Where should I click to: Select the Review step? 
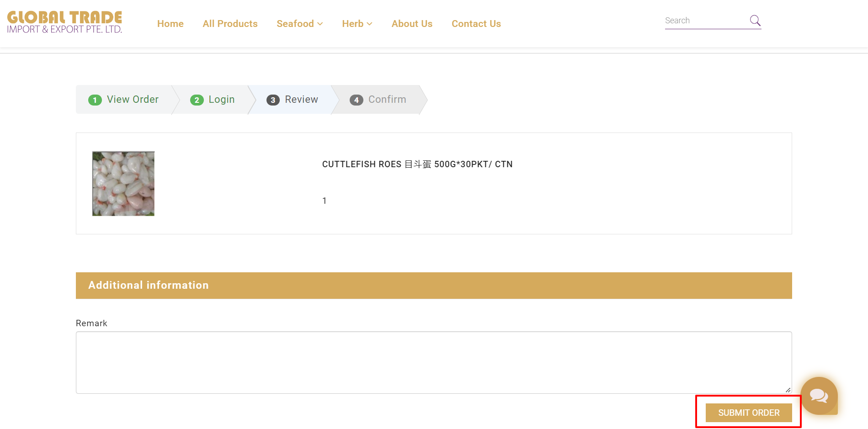[x=293, y=100]
